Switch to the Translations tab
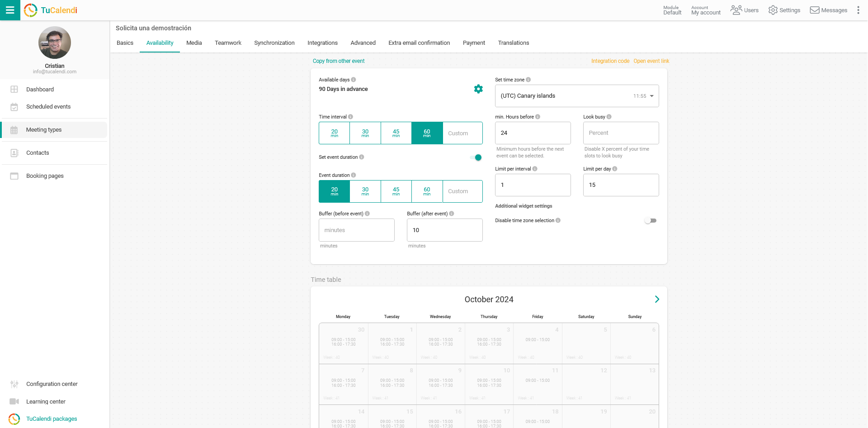Screen dimensions: 868x428 coord(514,43)
